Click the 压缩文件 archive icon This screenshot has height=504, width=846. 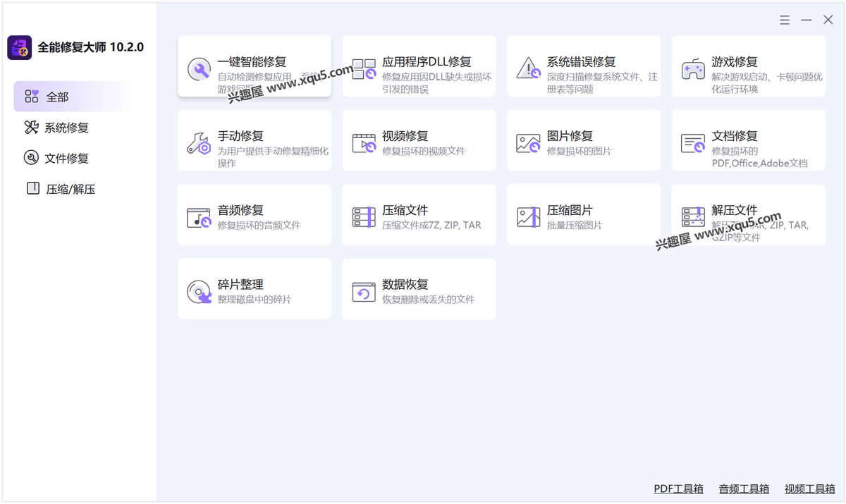click(364, 217)
